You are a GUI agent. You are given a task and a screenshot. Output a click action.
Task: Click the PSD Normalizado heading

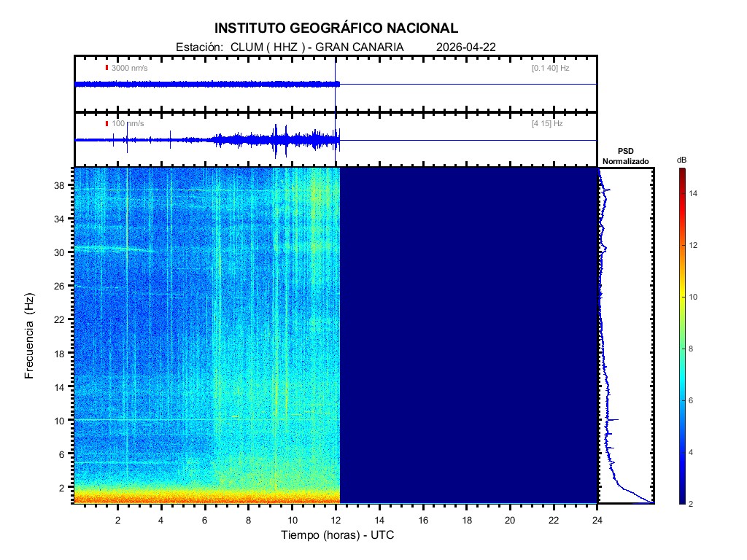coord(625,156)
